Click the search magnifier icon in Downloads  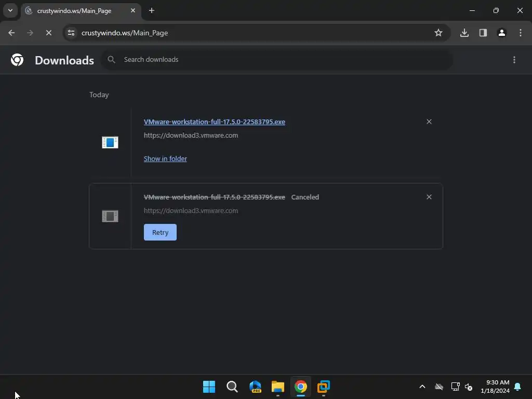coord(111,60)
